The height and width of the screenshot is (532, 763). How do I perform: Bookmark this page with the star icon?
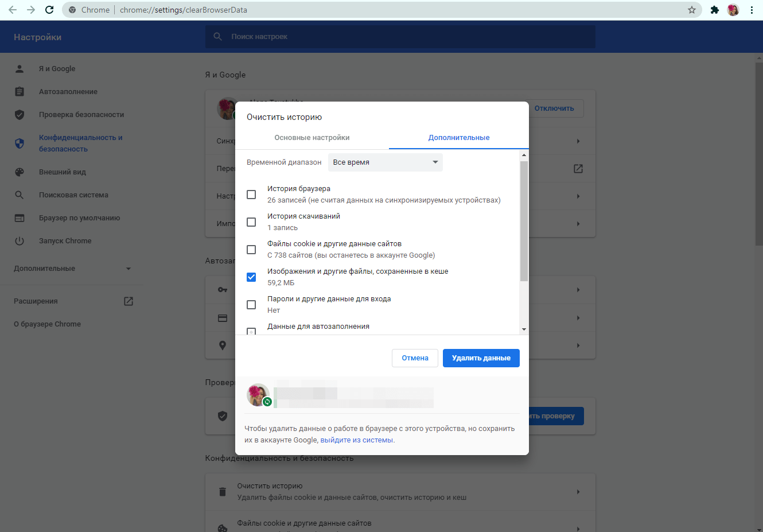691,10
